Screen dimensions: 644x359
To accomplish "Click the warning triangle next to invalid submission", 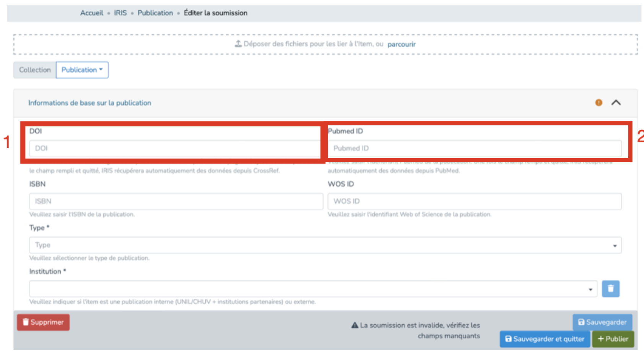I will (355, 325).
